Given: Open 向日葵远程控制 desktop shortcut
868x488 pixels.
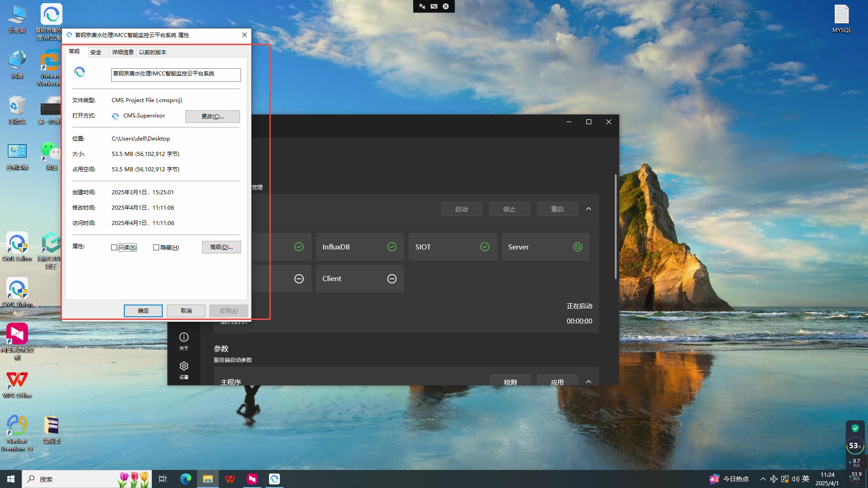Looking at the screenshot, I should click(17, 342).
